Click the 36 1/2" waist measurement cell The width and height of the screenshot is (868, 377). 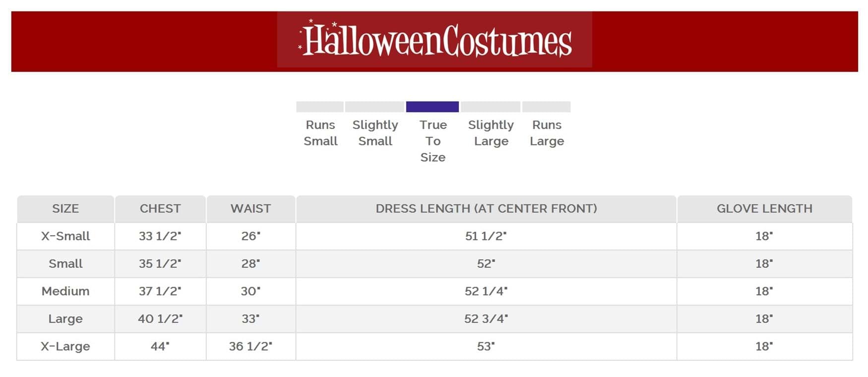click(x=250, y=346)
